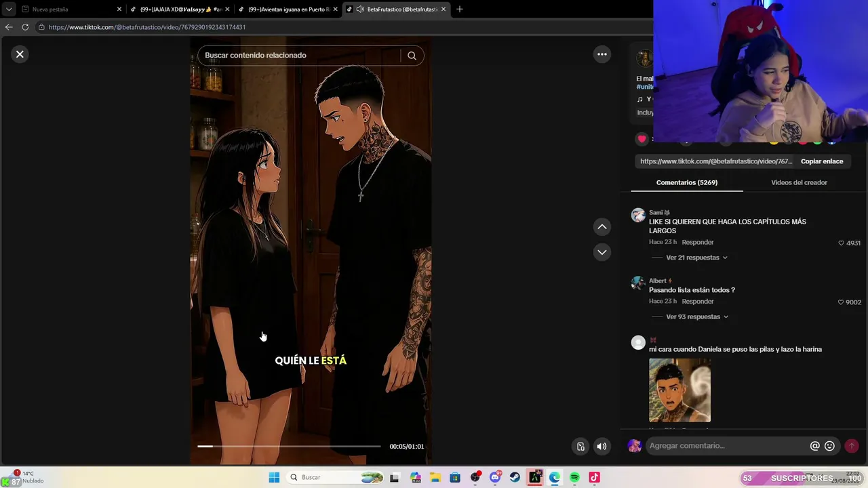
Task: Open the emoji picker in comment box
Action: tap(829, 446)
